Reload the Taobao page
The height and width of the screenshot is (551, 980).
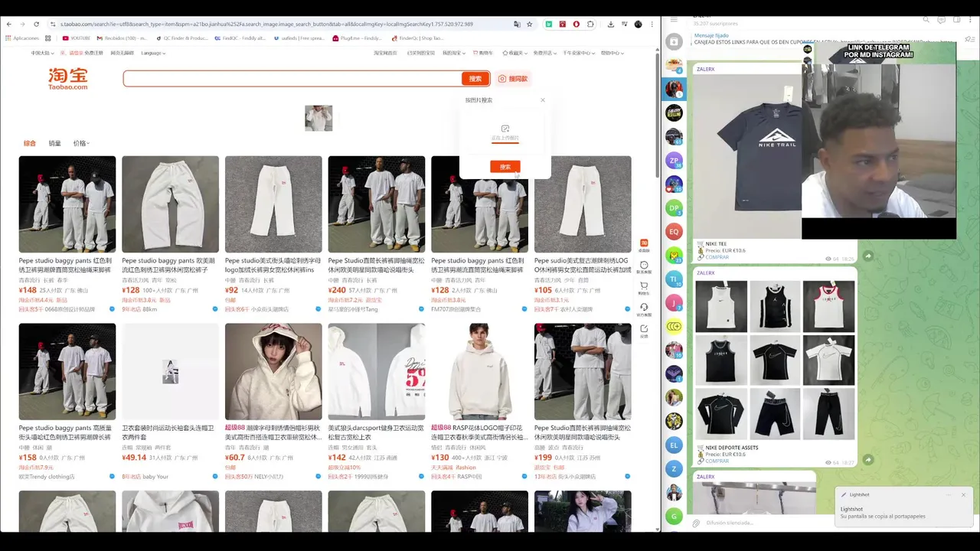coord(37,24)
